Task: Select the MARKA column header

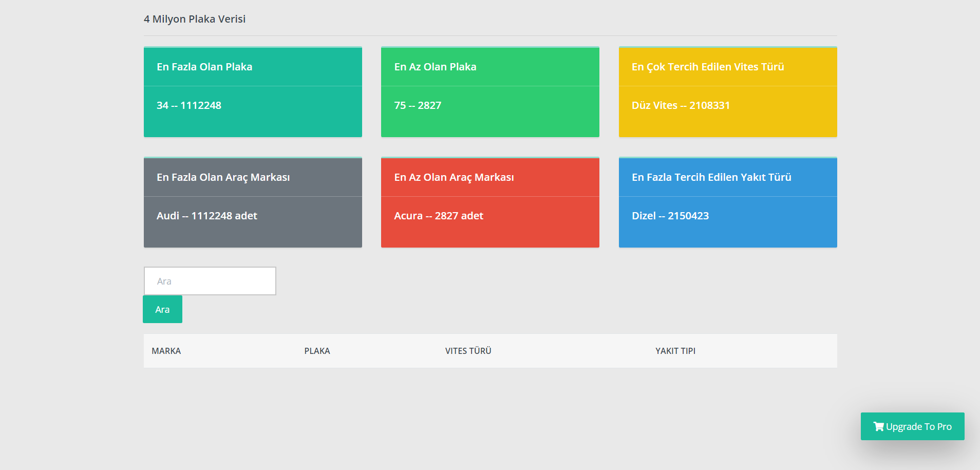Action: coord(166,351)
